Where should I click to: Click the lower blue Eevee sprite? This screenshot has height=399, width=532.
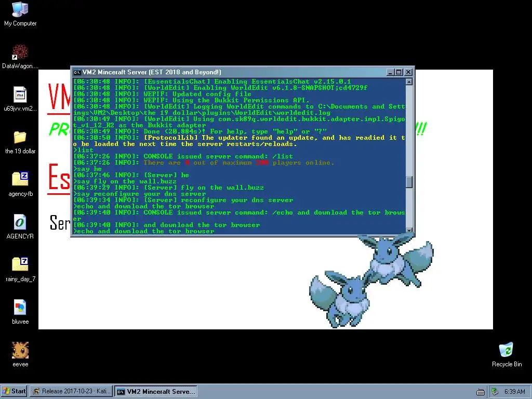(340, 299)
